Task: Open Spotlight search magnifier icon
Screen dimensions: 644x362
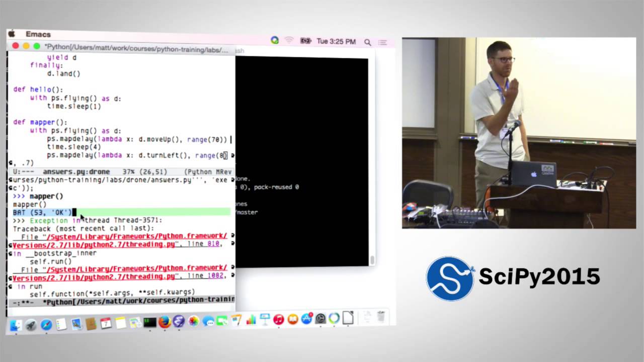Action: (368, 42)
